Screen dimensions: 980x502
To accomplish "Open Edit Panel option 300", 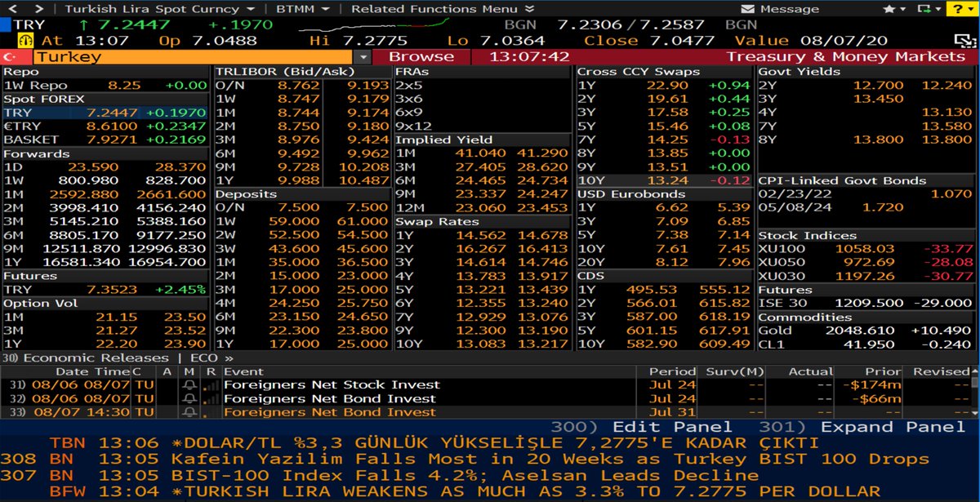I will pyautogui.click(x=640, y=427).
